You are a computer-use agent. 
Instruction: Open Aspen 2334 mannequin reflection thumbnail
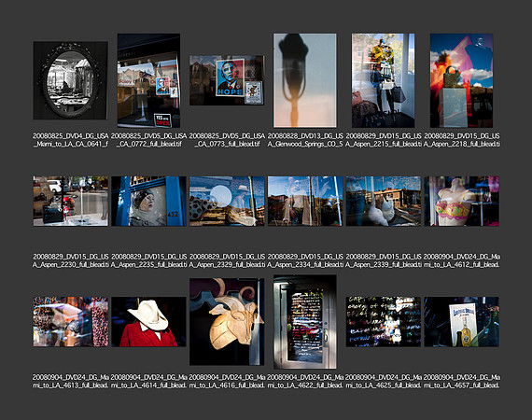(305, 202)
